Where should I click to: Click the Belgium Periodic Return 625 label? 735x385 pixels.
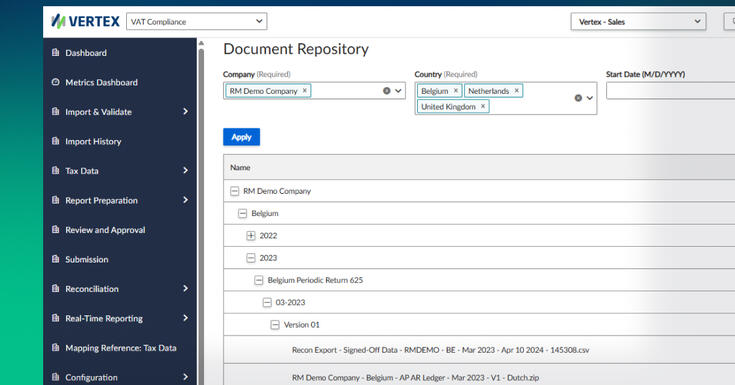[315, 280]
